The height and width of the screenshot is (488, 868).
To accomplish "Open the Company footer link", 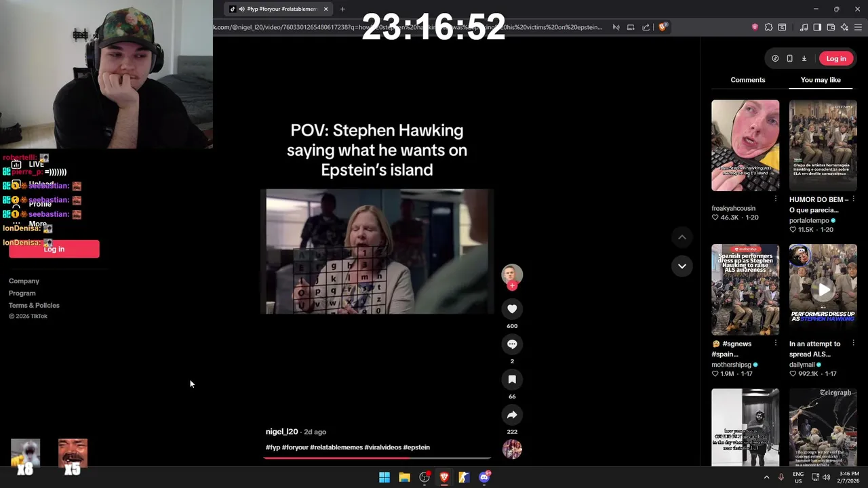I will (24, 281).
